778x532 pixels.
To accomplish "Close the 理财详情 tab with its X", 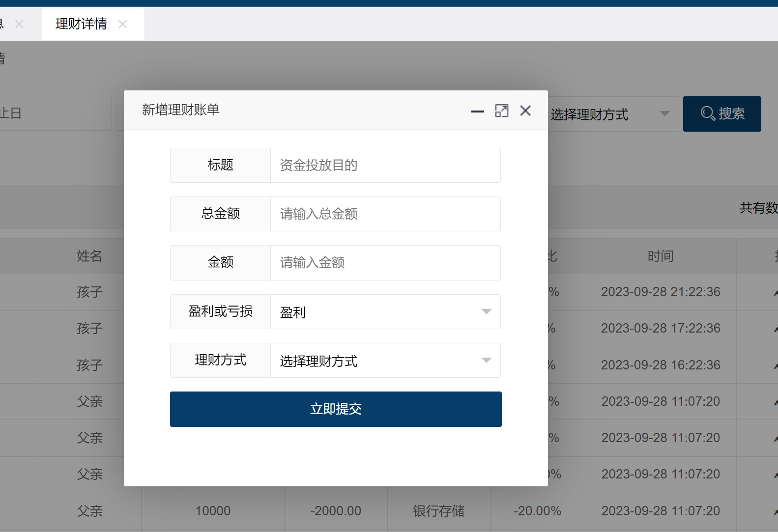I will [123, 24].
